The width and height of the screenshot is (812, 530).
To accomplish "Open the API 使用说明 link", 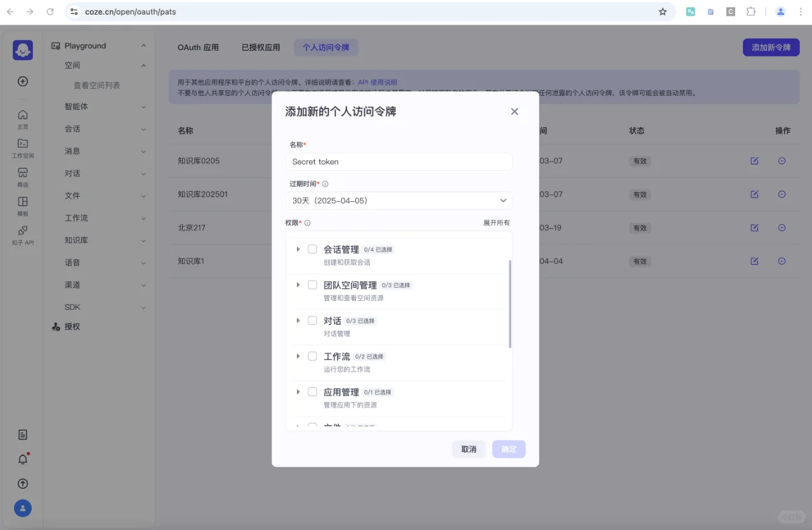I will pyautogui.click(x=377, y=83).
